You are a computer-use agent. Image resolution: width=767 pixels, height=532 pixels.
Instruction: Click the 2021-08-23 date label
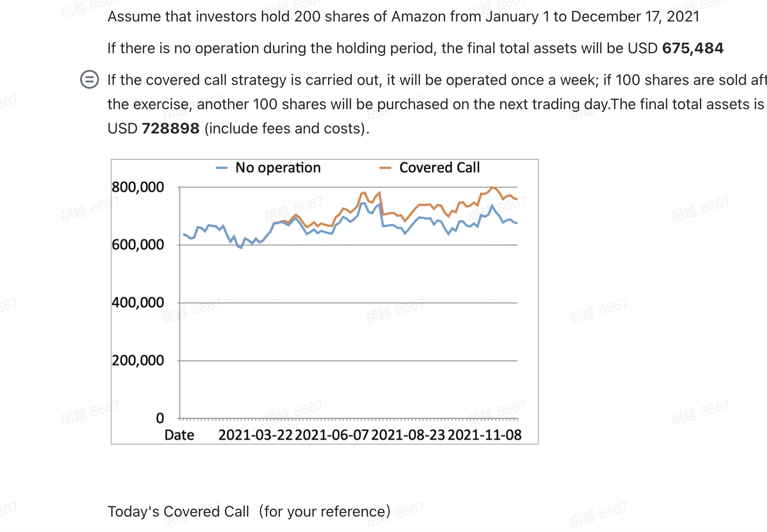pyautogui.click(x=408, y=435)
